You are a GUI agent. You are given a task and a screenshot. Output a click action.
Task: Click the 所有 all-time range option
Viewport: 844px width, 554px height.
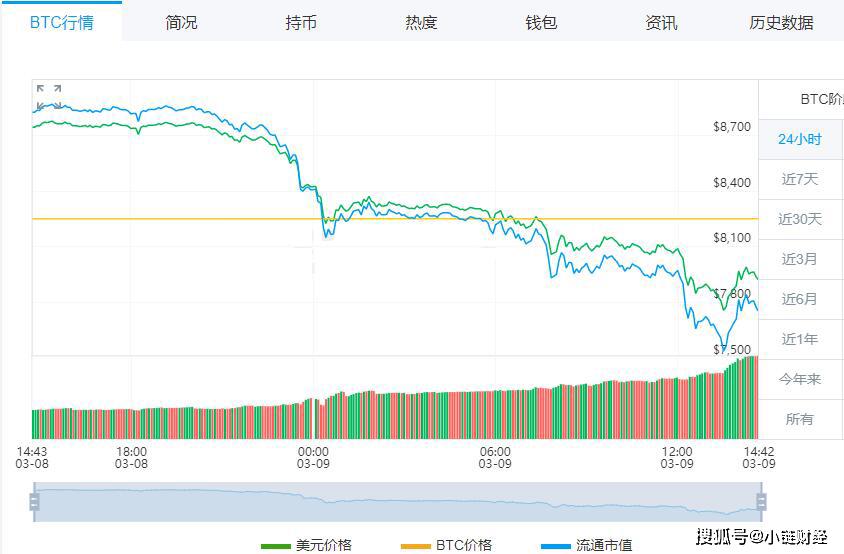point(800,419)
